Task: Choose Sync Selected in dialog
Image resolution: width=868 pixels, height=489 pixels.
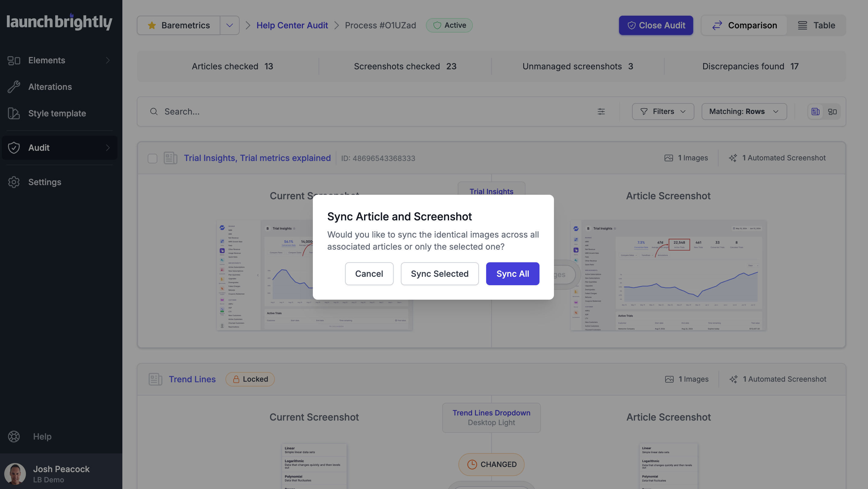Action: [x=439, y=274]
